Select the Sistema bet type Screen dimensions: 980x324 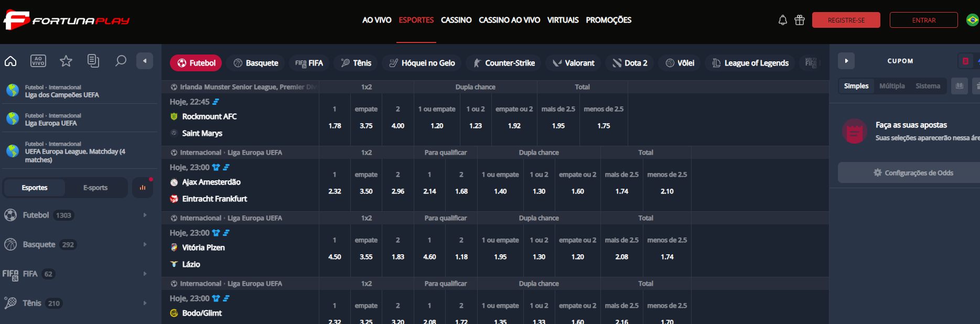pyautogui.click(x=928, y=86)
